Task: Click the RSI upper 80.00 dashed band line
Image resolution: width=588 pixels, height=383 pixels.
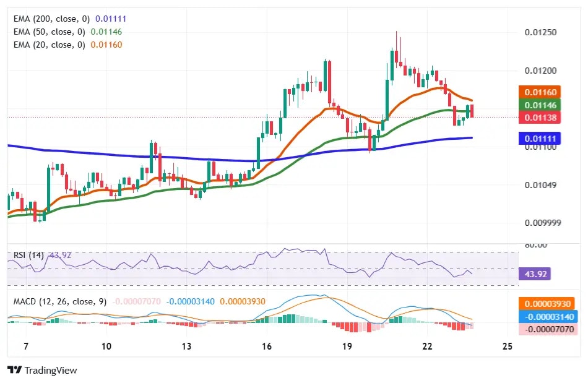Action: click(248, 252)
